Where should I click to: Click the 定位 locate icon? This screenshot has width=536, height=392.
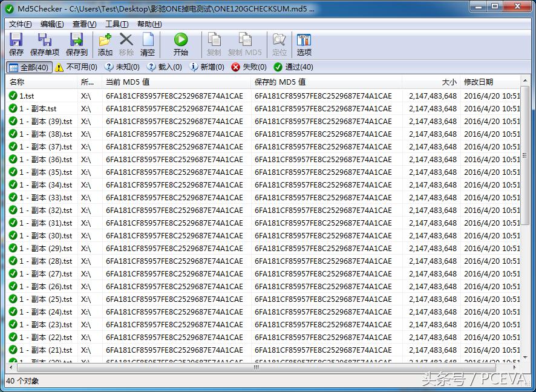[x=279, y=43]
